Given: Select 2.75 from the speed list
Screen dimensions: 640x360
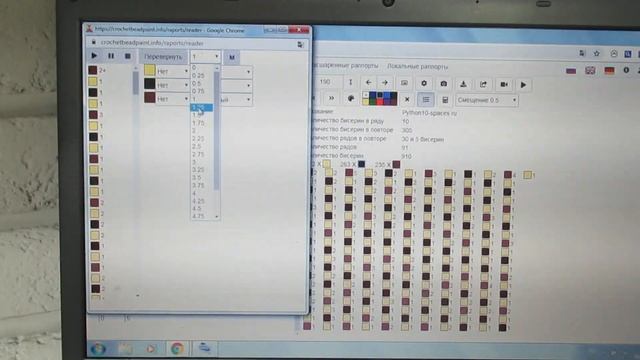Looking at the screenshot, I should (x=198, y=154).
